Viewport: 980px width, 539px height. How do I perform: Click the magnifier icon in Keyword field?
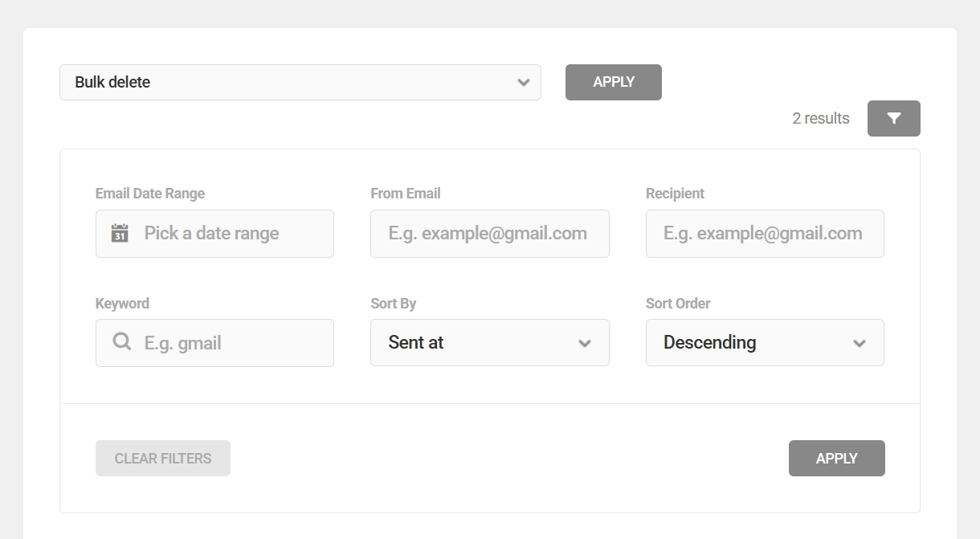[120, 341]
